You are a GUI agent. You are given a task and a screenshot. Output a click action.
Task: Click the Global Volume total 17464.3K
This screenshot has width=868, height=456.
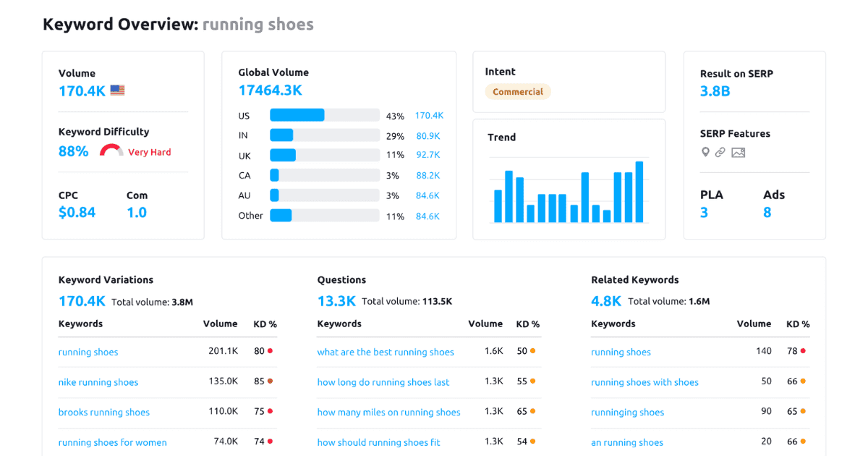click(271, 90)
